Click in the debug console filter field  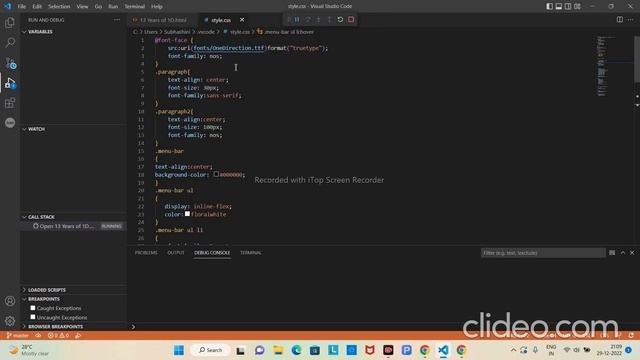point(543,253)
